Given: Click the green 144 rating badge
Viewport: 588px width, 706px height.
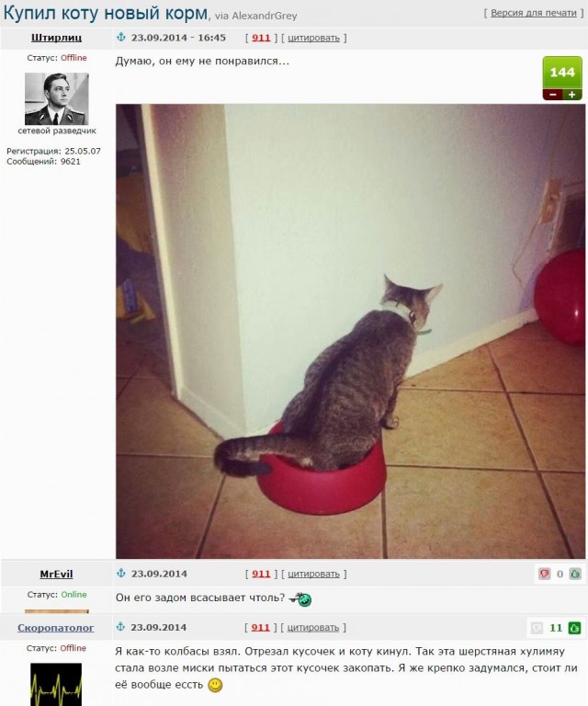Looking at the screenshot, I should 562,73.
